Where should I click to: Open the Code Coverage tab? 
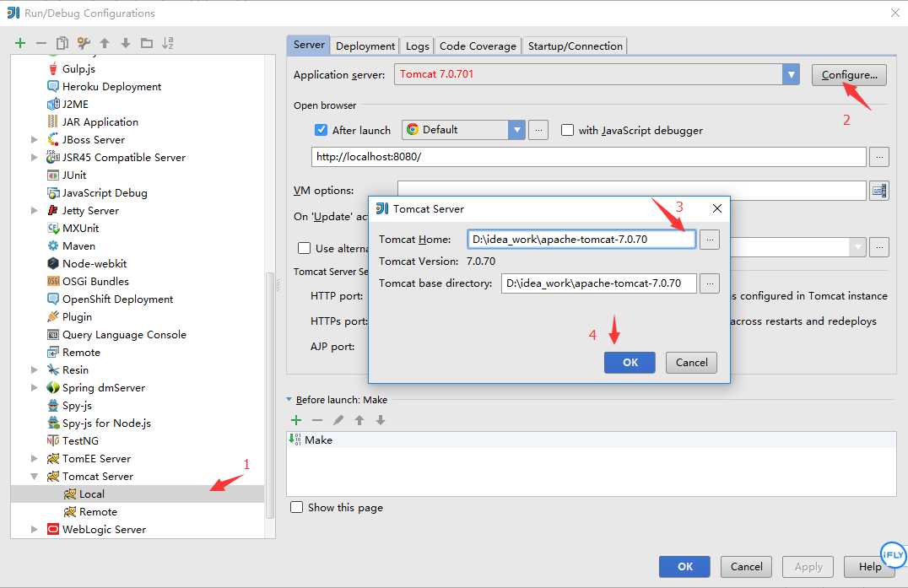[478, 46]
